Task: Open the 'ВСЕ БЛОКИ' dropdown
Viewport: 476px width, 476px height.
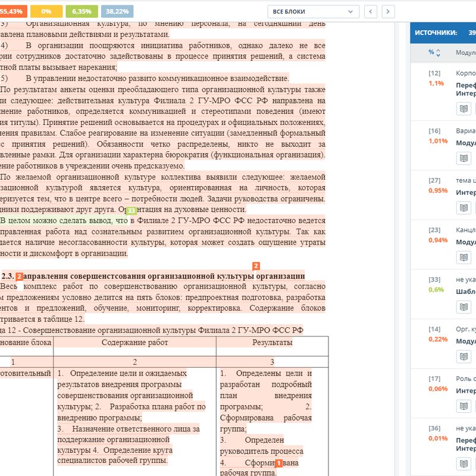Action: pyautogui.click(x=313, y=11)
